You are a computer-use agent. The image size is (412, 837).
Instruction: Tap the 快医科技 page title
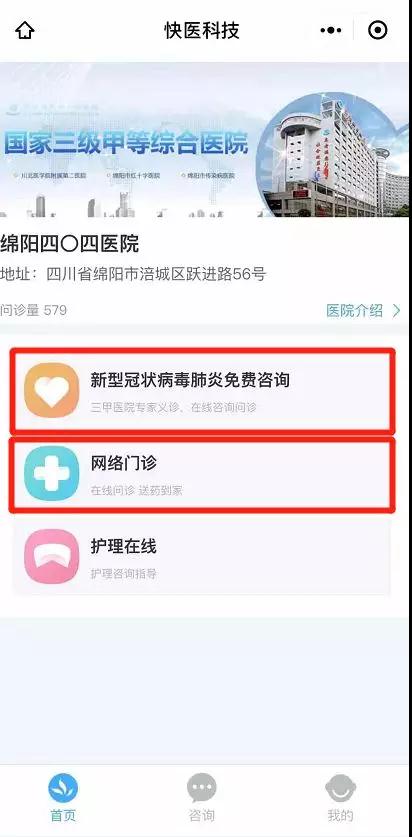click(202, 30)
